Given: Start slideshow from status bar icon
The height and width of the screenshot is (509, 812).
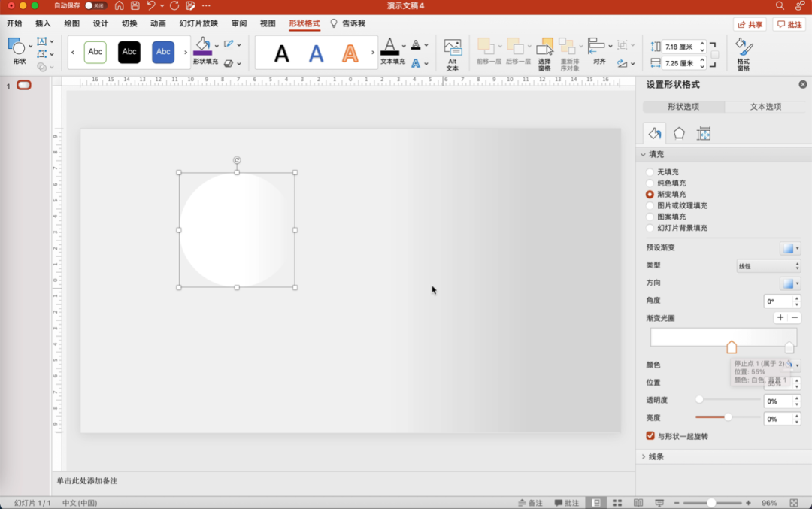Looking at the screenshot, I should (659, 503).
